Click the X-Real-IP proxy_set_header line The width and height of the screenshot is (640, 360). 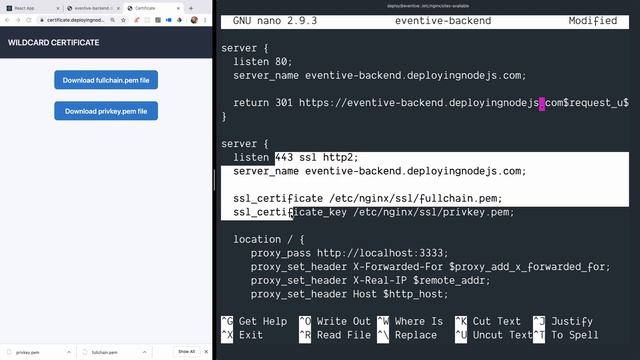(x=370, y=280)
